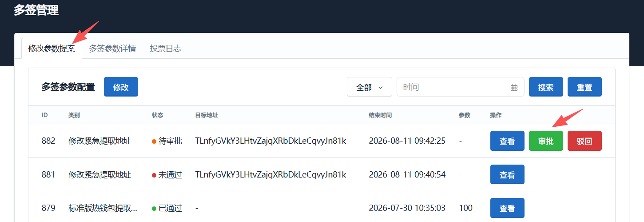Select ID cell 882

pyautogui.click(x=48, y=141)
